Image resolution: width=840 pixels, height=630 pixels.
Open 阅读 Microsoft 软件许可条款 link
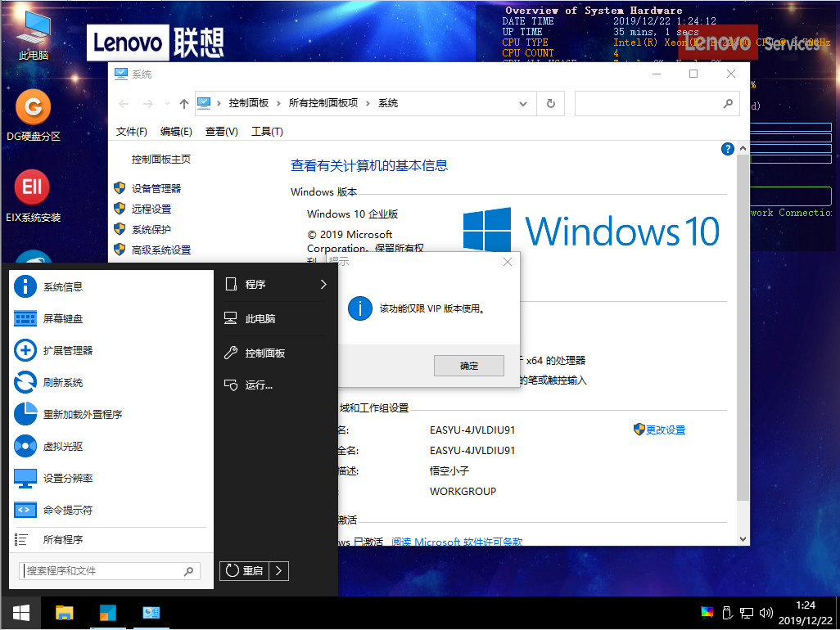[456, 542]
